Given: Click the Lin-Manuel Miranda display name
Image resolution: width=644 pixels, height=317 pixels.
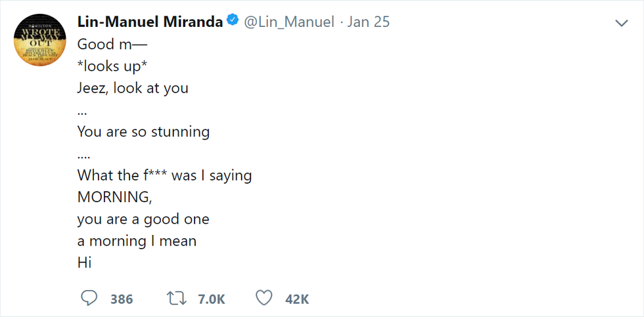Looking at the screenshot, I should click(x=150, y=22).
